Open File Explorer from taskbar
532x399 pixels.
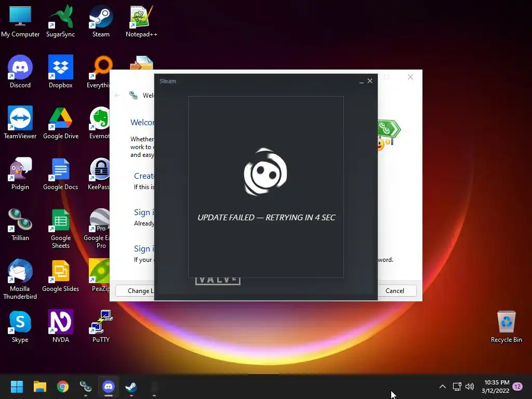(39, 387)
